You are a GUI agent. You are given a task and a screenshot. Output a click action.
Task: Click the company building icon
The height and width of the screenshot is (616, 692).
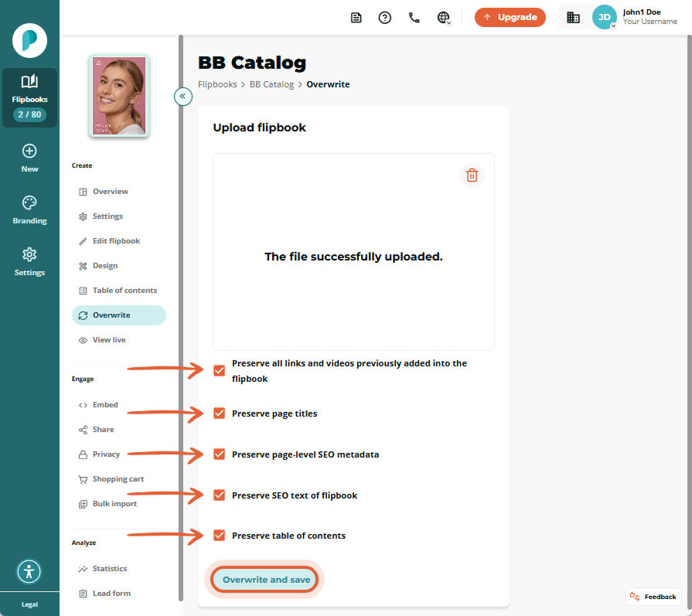click(573, 18)
